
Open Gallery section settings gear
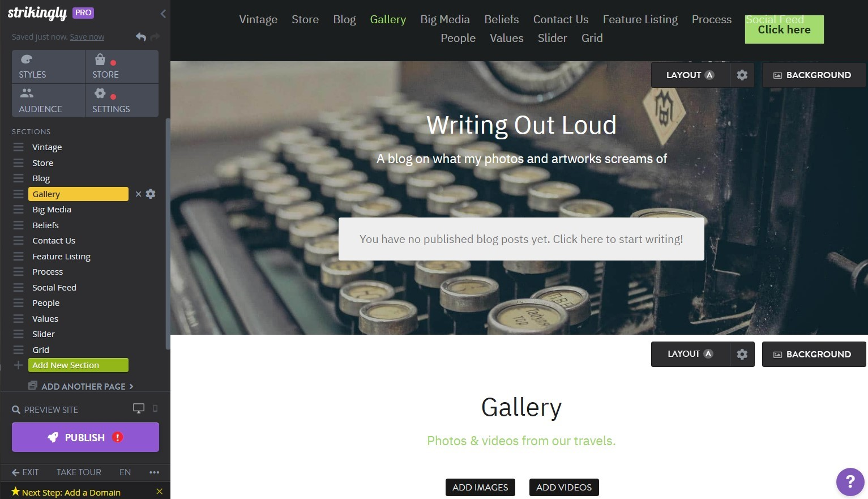pyautogui.click(x=151, y=194)
